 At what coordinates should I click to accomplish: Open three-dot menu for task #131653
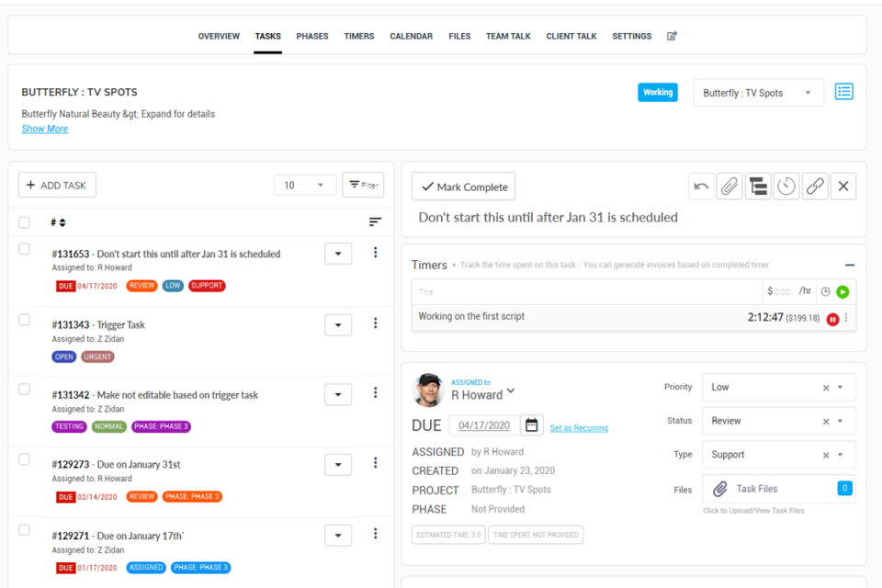375,253
